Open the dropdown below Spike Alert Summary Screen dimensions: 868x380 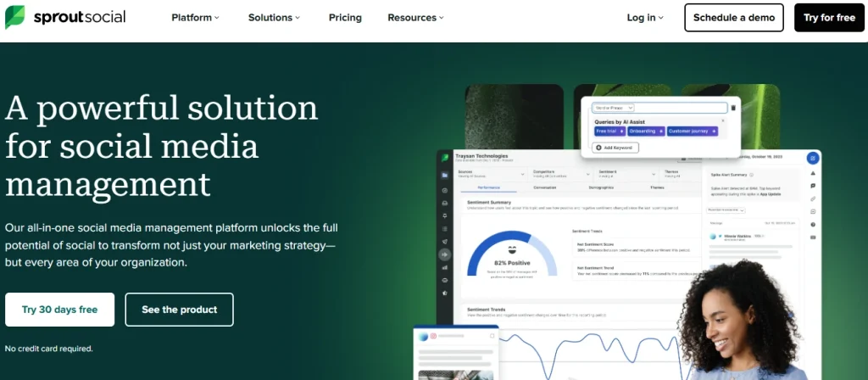click(x=726, y=210)
